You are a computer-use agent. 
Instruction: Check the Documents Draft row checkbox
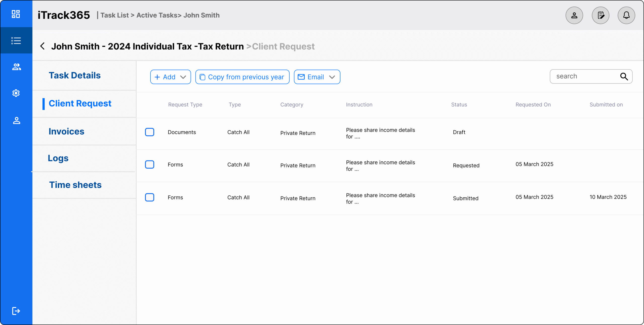coord(149,132)
